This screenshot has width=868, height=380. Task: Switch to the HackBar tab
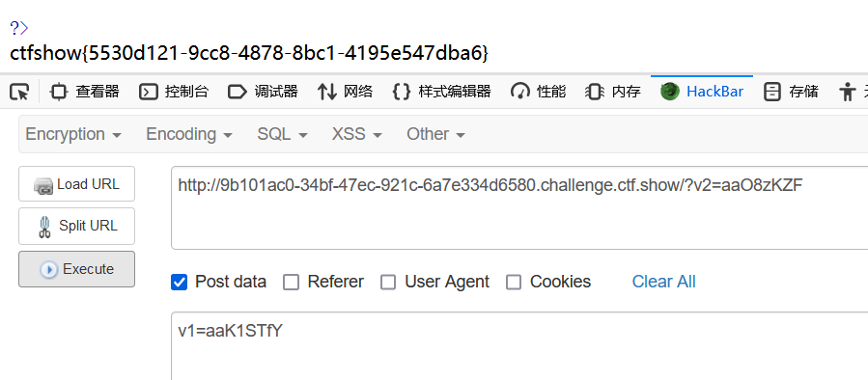702,92
